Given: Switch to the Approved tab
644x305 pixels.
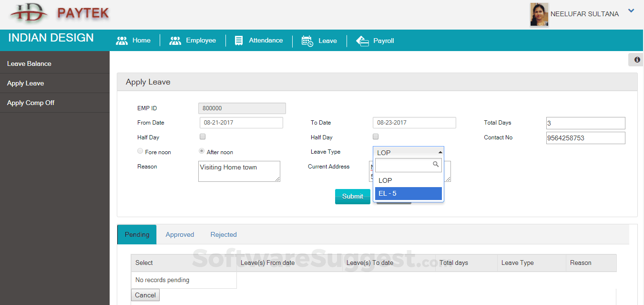Looking at the screenshot, I should tap(180, 234).
